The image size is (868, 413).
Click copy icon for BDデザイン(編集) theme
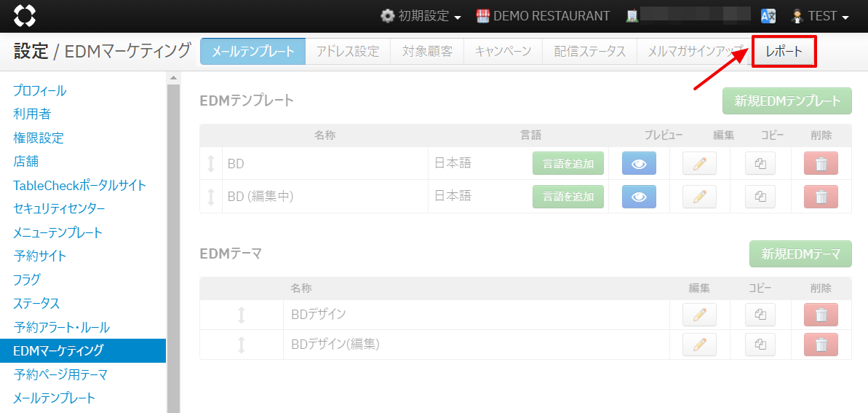(760, 345)
